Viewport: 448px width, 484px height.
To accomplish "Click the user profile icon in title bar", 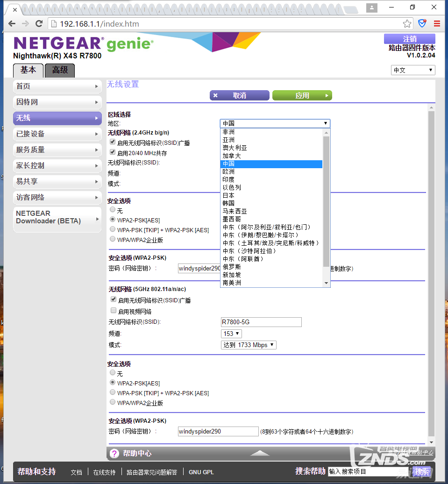I will click(372, 8).
